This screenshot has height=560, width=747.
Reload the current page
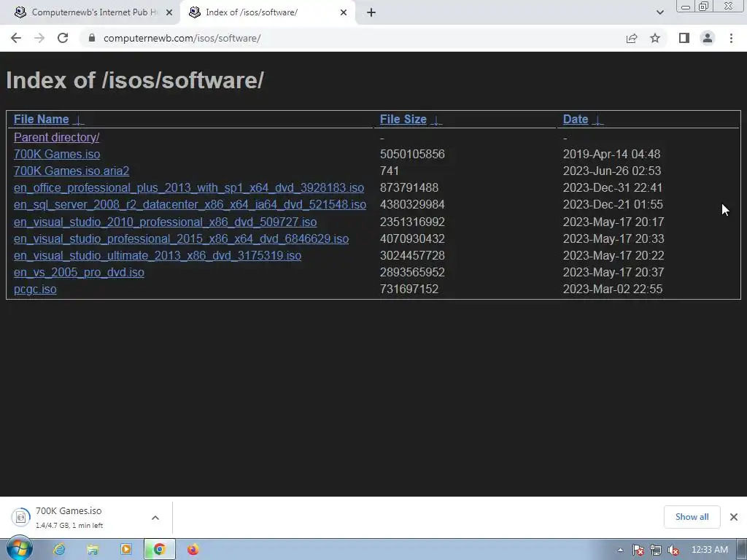pos(63,38)
